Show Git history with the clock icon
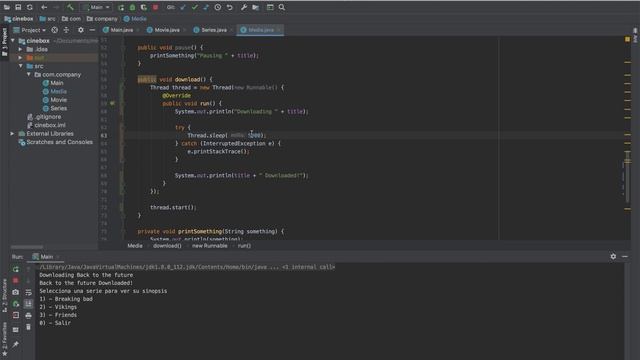640x360 pixels. [x=218, y=7]
